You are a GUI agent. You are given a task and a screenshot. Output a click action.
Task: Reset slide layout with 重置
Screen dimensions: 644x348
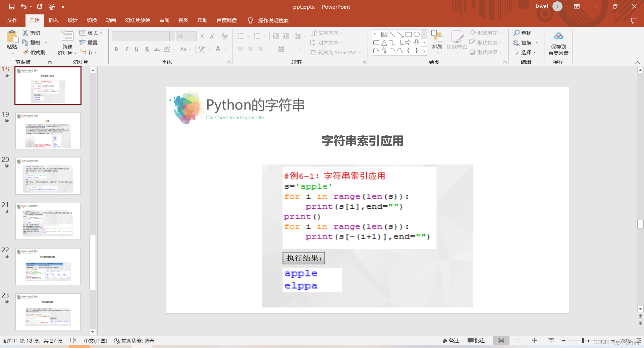89,43
